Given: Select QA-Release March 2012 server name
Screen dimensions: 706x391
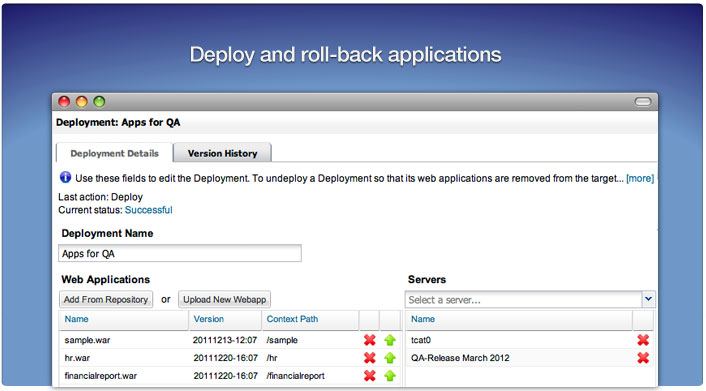Looking at the screenshot, I should [460, 358].
